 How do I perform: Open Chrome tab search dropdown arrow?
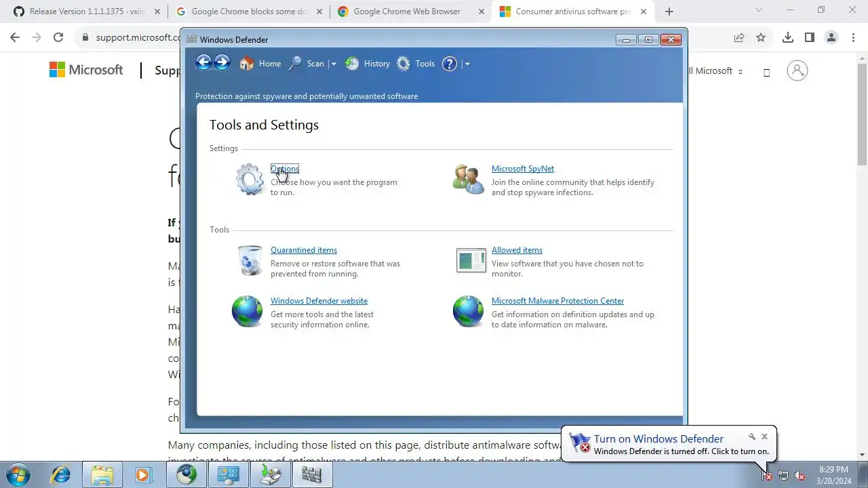[x=759, y=10]
